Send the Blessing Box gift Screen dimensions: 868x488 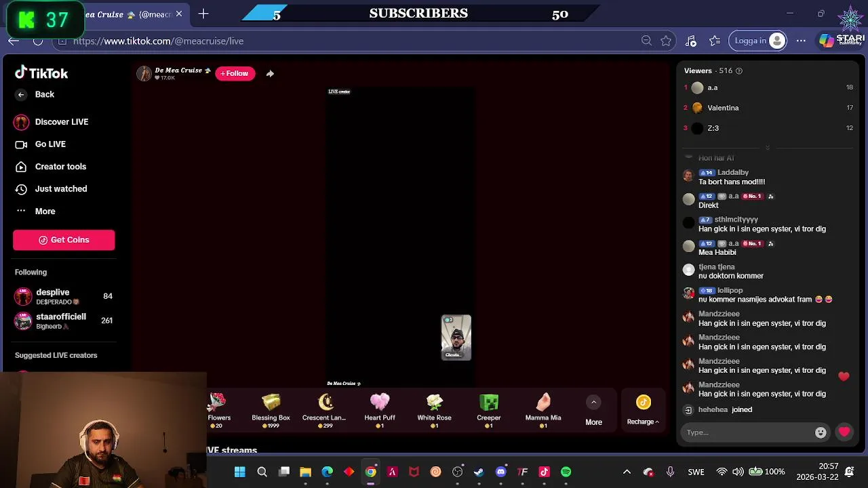[x=271, y=410]
